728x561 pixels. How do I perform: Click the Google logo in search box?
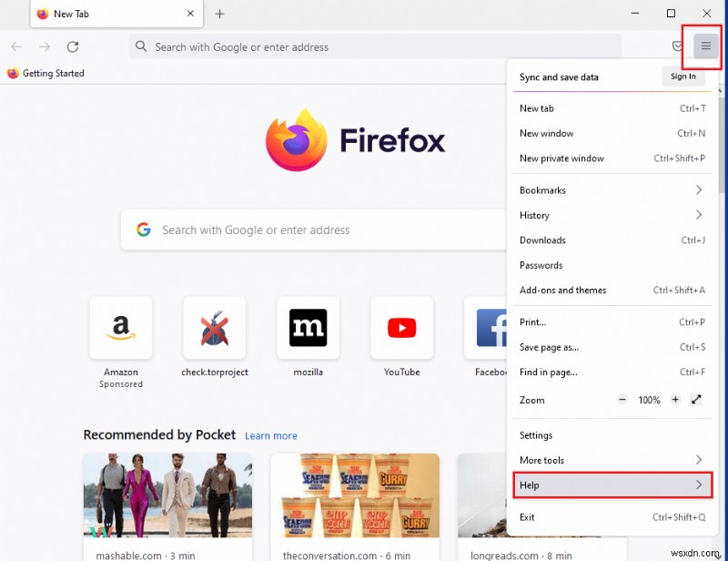point(143,229)
